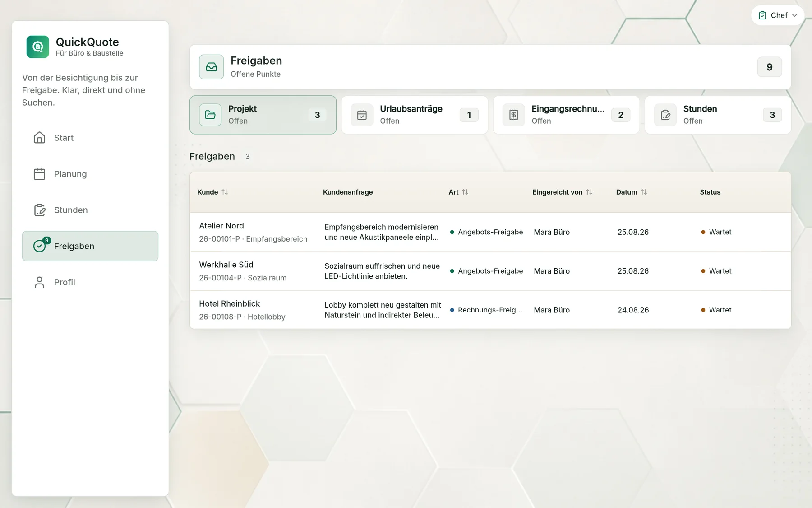Click Rechnungs-Freig... in Hotel Rheinblick row

click(x=490, y=310)
